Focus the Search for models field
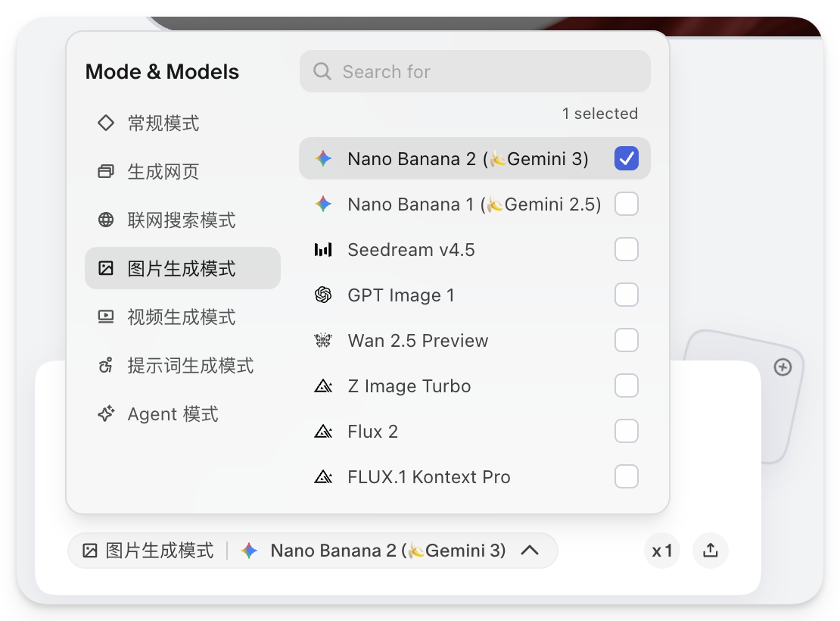This screenshot has height=621, width=840. coord(474,71)
